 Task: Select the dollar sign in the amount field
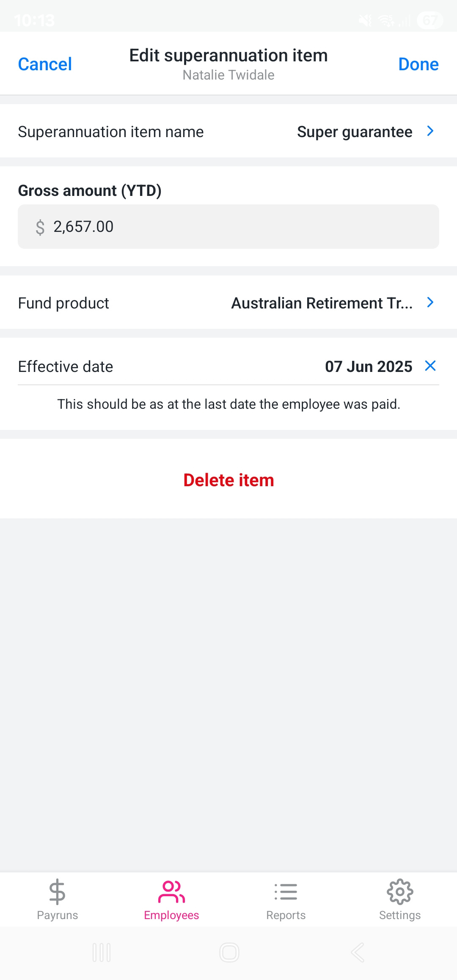point(40,227)
